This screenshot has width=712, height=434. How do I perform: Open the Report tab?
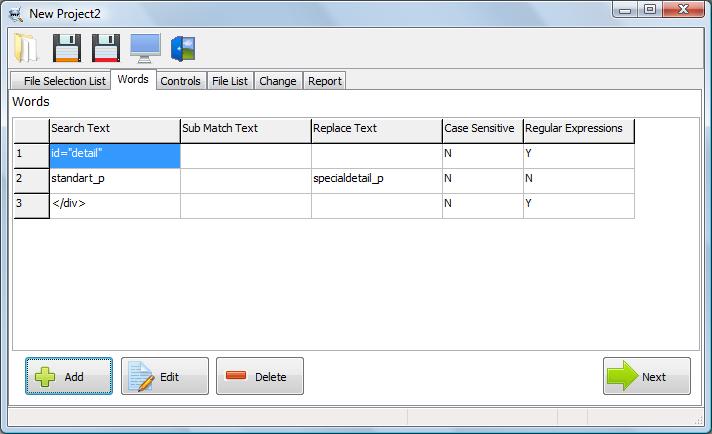click(x=324, y=81)
